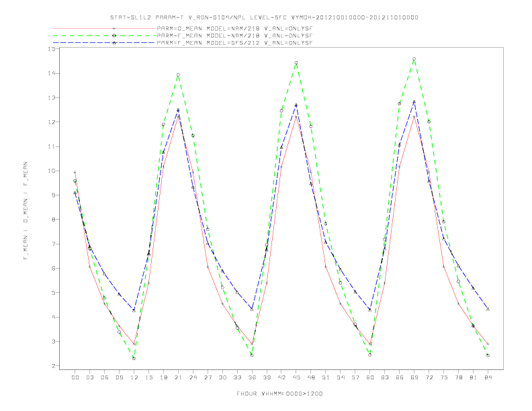Click the red plus point at hour 84

pos(488,344)
